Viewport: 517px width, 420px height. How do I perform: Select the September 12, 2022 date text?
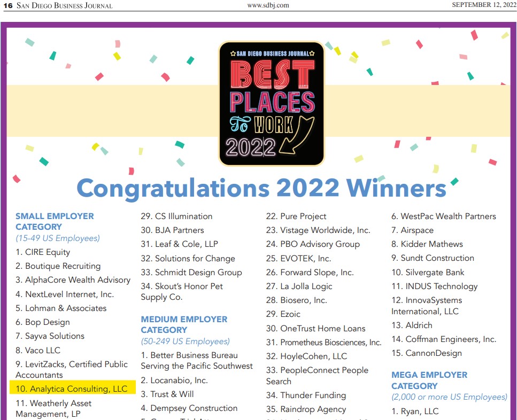coord(484,5)
